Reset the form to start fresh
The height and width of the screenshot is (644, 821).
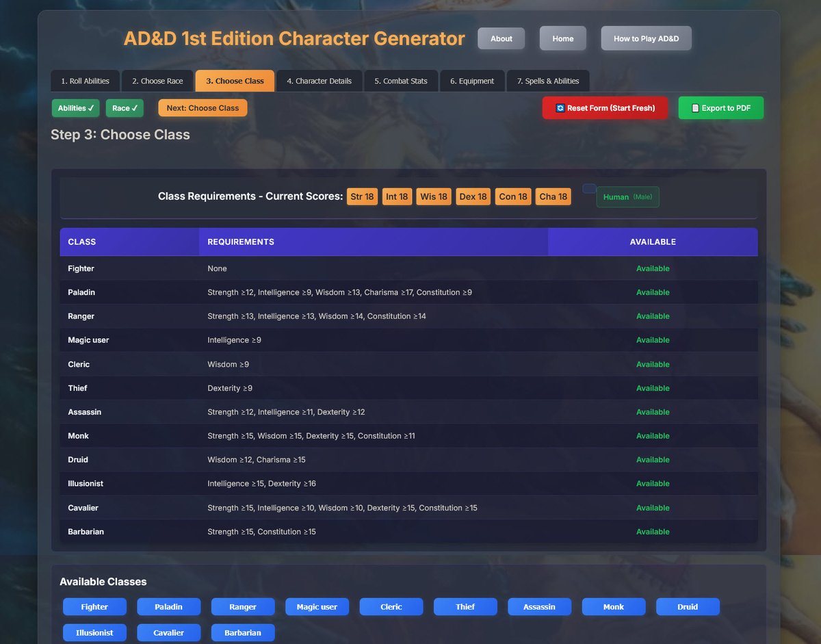(x=605, y=108)
